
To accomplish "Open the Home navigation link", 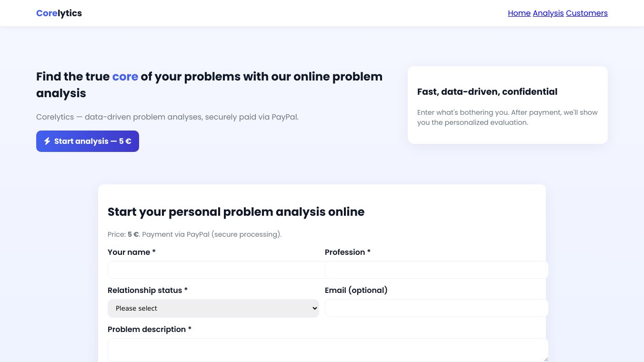I will pyautogui.click(x=519, y=13).
